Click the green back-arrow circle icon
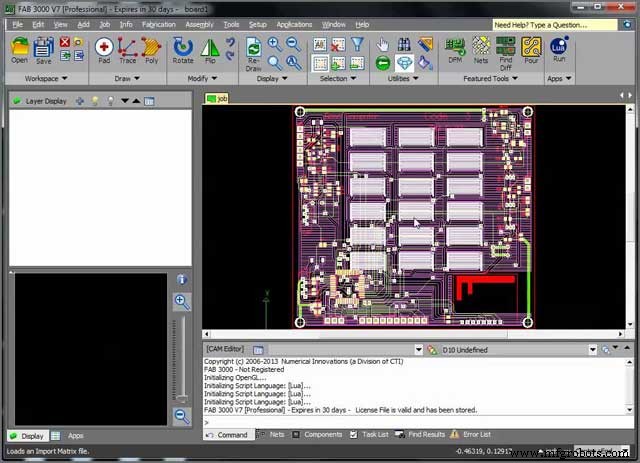 pos(382,63)
